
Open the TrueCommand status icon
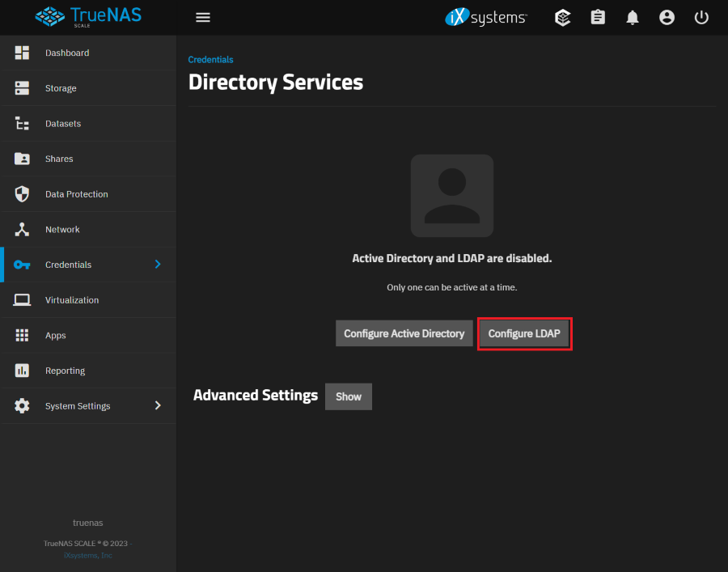point(563,17)
